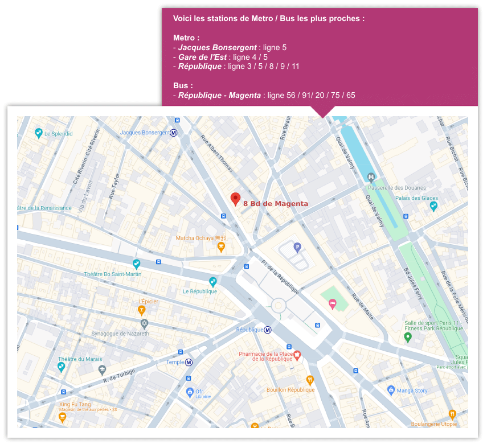The image size is (487, 448).
Task: Select the Temple metro station icon
Action: tap(189, 362)
